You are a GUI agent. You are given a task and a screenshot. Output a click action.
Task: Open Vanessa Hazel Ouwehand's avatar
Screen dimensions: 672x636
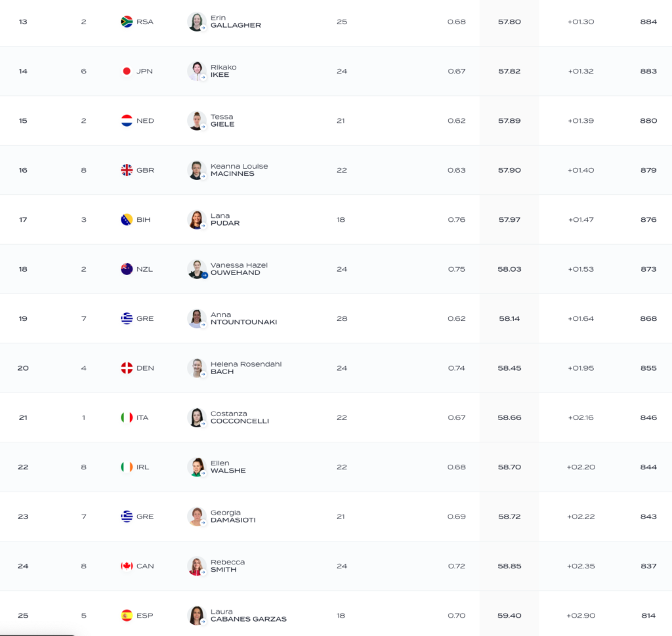click(197, 269)
